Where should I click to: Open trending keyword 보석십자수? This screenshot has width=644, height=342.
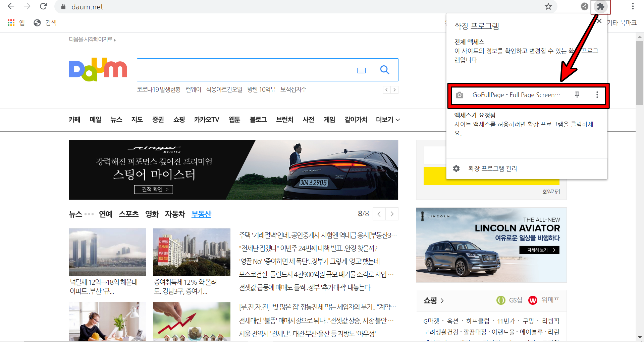[x=293, y=89]
